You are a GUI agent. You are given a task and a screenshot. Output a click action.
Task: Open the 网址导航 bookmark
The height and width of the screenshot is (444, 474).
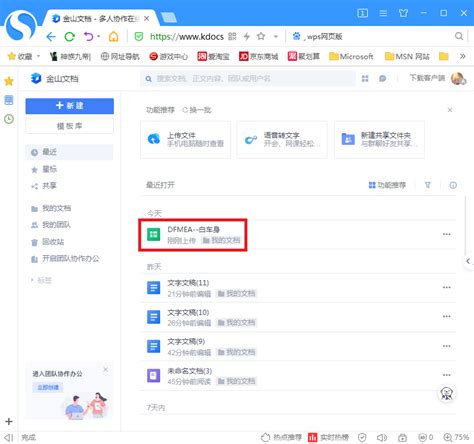pyautogui.click(x=120, y=56)
